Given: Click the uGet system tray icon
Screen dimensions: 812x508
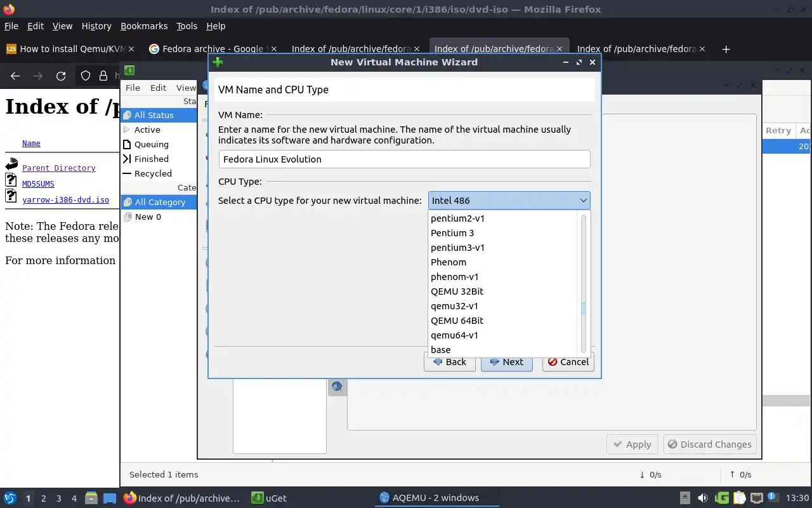Looking at the screenshot, I should pos(722,498).
